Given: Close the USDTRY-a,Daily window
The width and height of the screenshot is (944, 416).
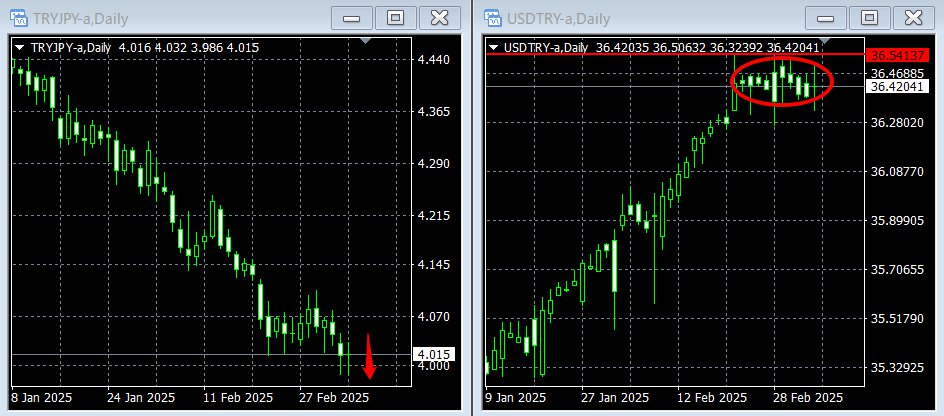Looking at the screenshot, I should [913, 18].
